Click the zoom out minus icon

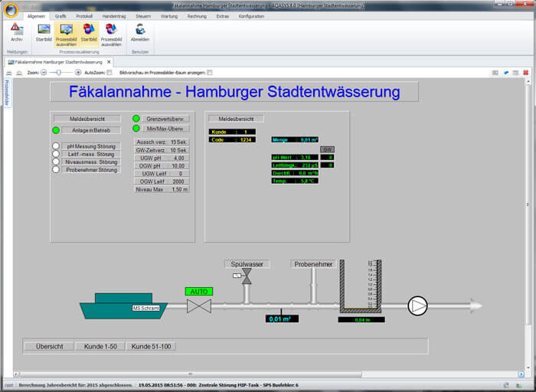coord(44,73)
